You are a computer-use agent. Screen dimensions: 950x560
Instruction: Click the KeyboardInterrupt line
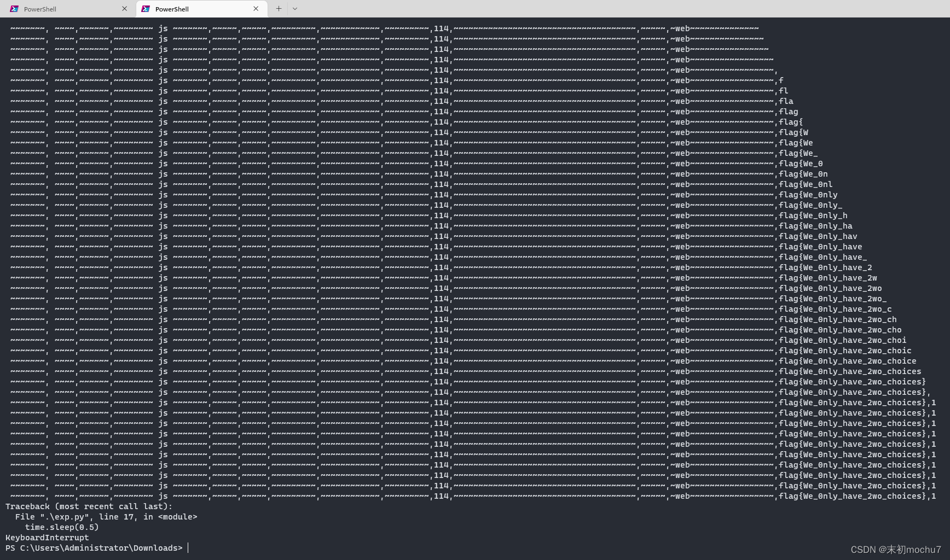(47, 538)
